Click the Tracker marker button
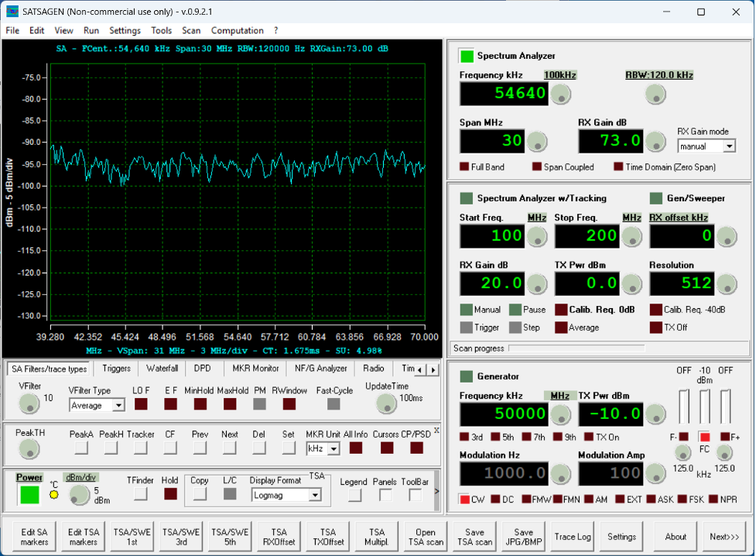Viewport: 756px width, 556px height. click(140, 448)
